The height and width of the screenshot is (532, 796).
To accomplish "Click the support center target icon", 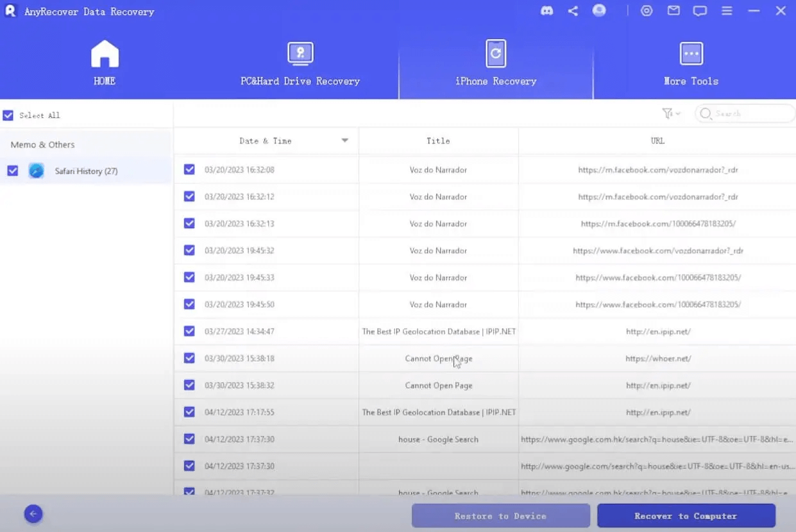I will tap(646, 11).
